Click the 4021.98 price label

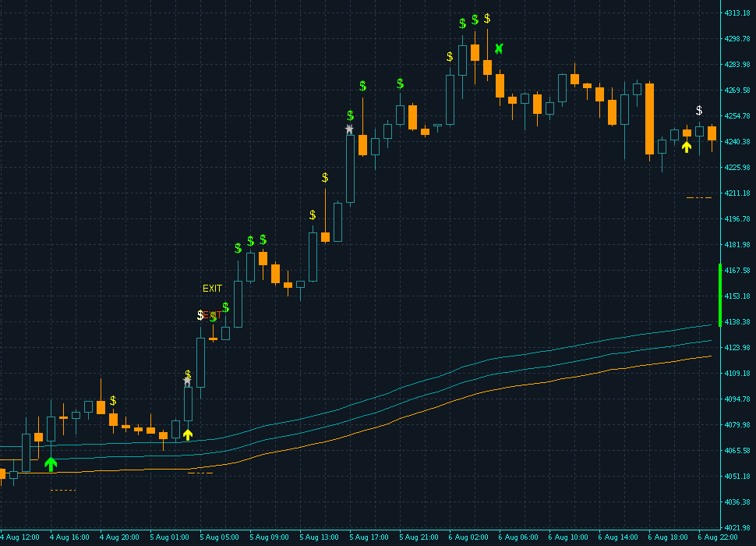(737, 528)
